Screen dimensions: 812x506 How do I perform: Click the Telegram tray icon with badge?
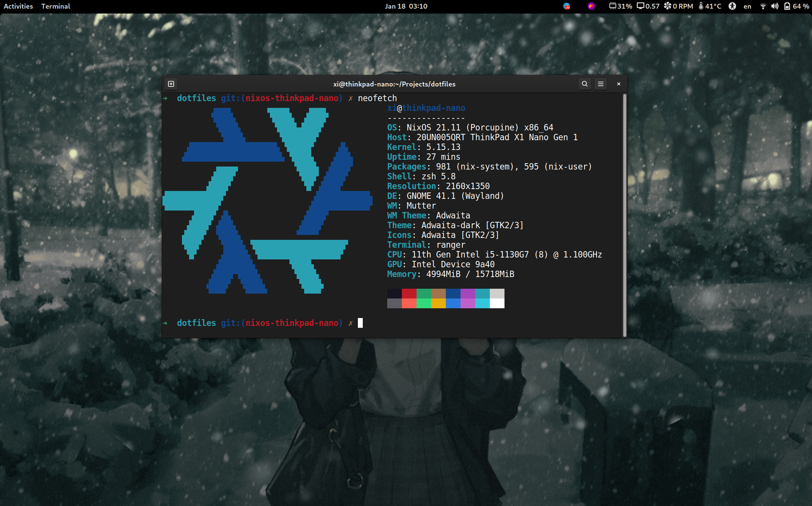(567, 6)
